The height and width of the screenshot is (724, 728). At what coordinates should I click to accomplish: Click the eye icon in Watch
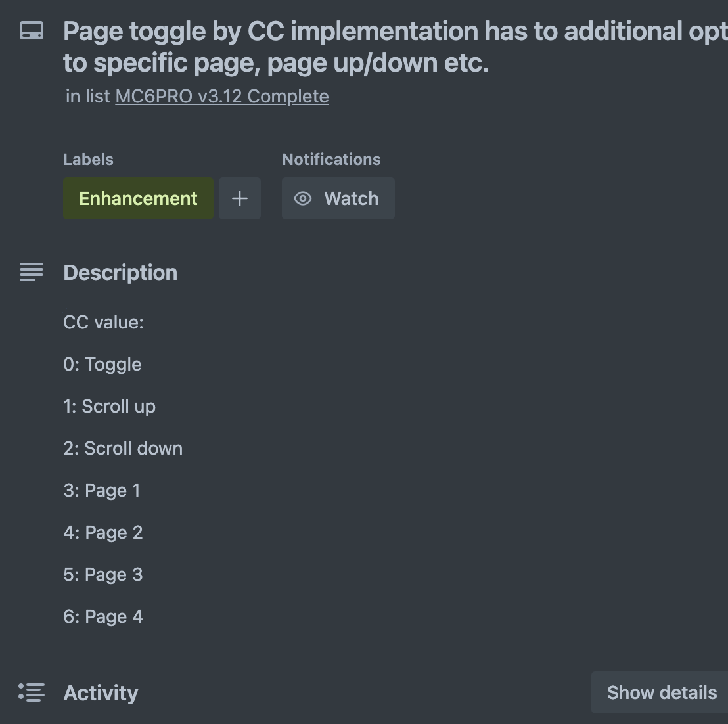click(x=303, y=198)
